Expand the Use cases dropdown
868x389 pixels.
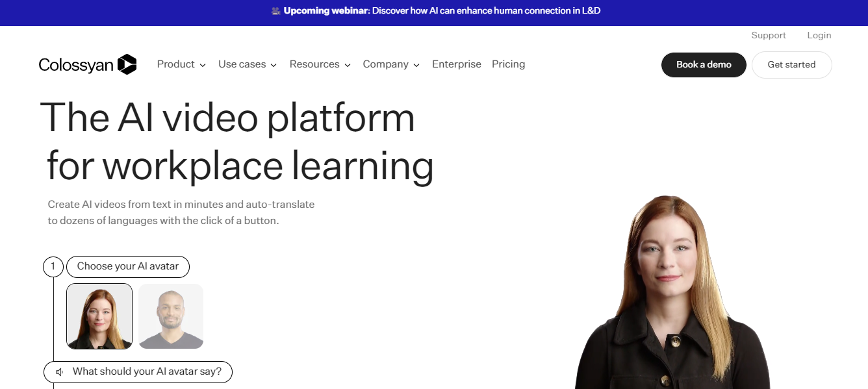coord(248,64)
